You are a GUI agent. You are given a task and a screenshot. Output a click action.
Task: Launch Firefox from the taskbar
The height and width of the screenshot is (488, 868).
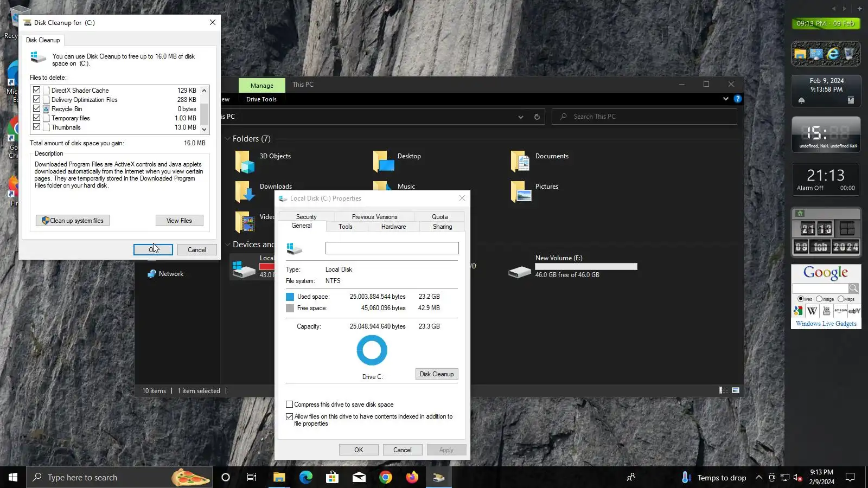click(x=412, y=477)
